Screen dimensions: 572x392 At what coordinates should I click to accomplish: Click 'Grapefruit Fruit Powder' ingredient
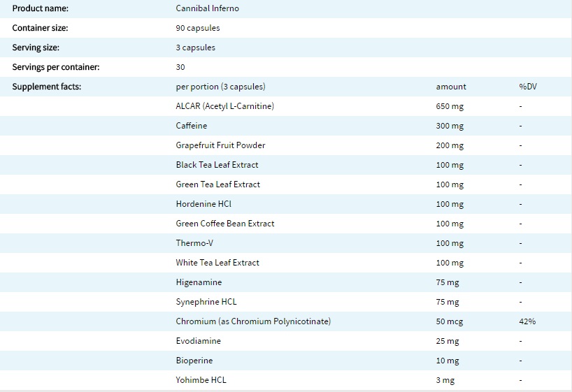[220, 145]
